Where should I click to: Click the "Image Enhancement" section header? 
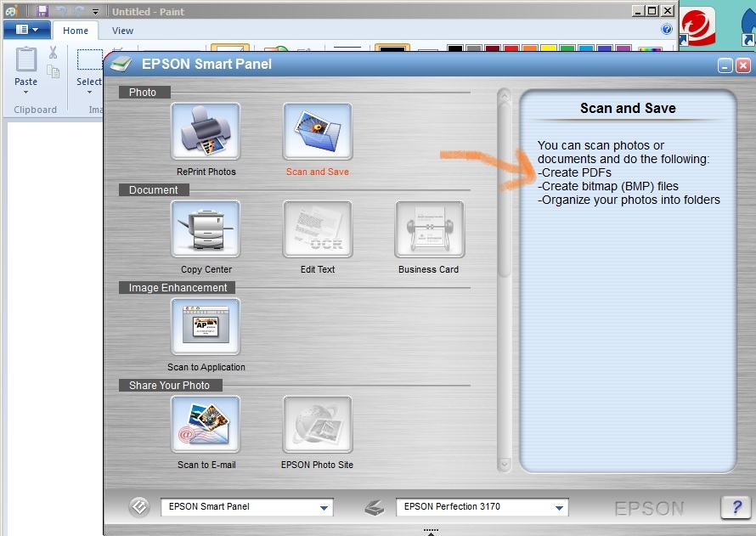point(177,288)
